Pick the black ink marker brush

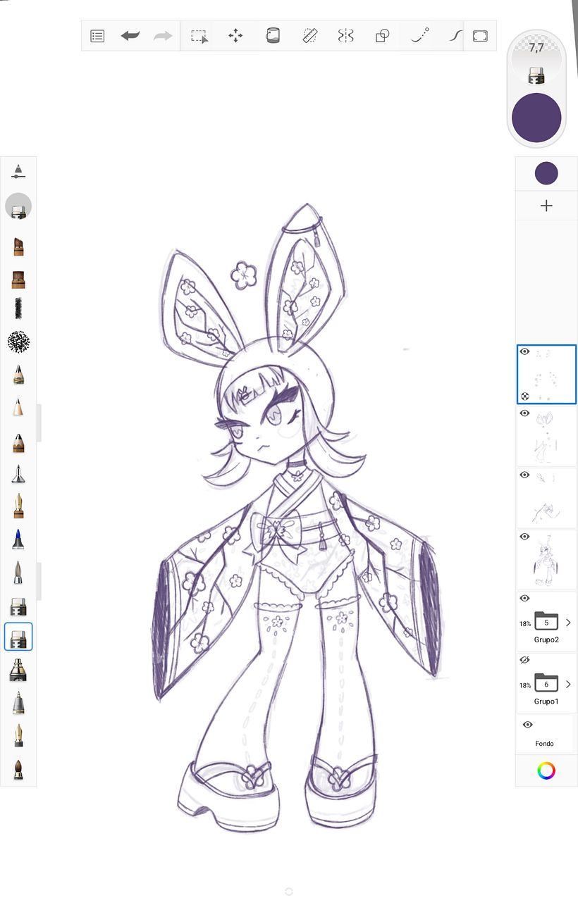tap(18, 670)
